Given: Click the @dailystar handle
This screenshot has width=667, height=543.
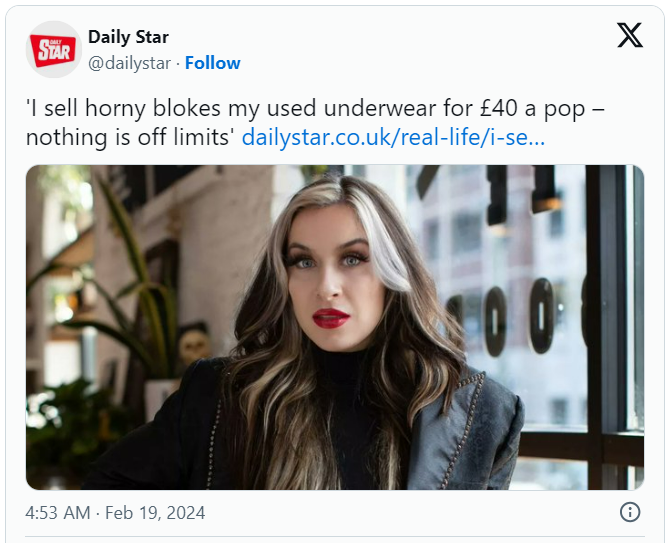Looking at the screenshot, I should click(129, 63).
